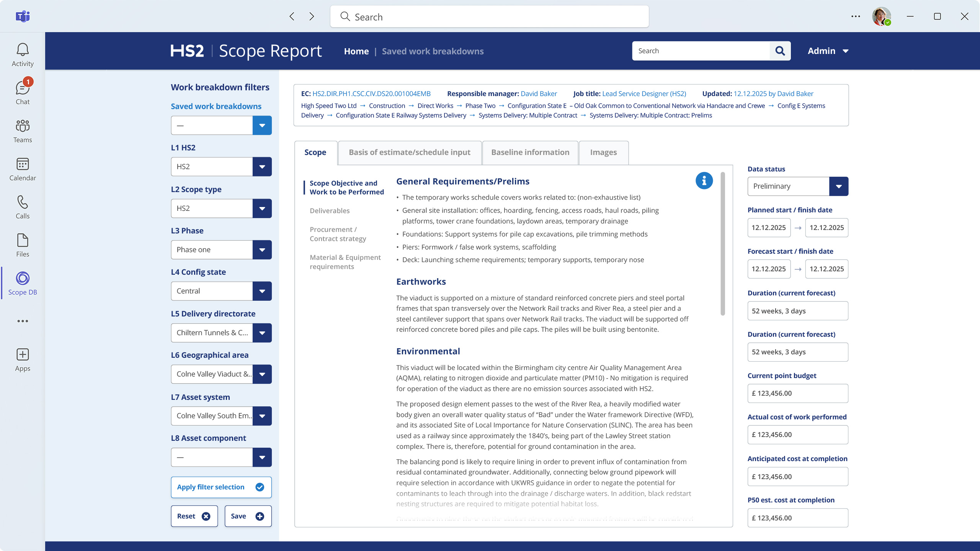The height and width of the screenshot is (551, 980).
Task: Click the Planned finish date field
Action: click(x=827, y=228)
